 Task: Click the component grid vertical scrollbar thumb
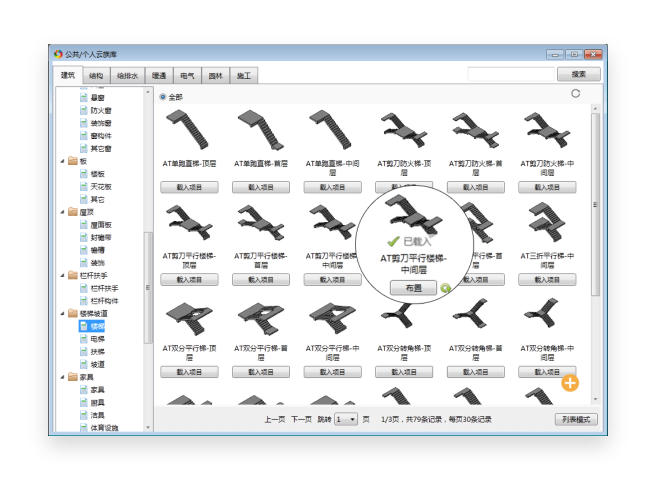coord(595,205)
